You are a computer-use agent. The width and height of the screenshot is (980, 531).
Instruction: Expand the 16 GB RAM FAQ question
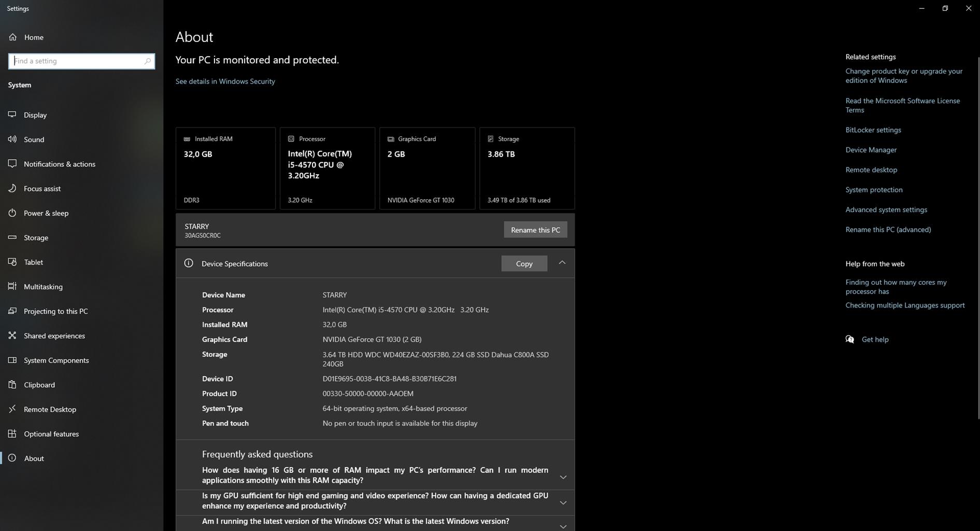coord(563,477)
